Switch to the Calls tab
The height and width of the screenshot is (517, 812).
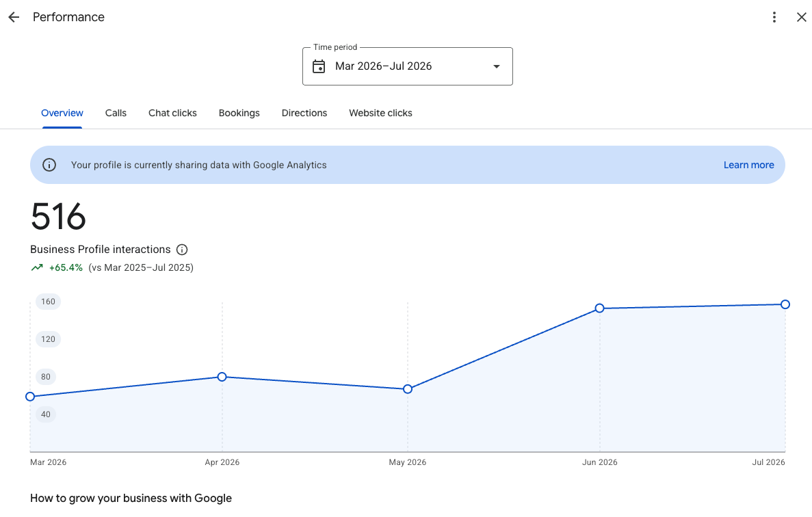pos(116,113)
